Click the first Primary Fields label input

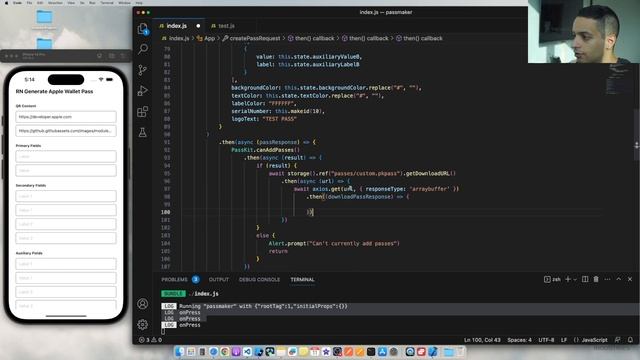point(66,156)
